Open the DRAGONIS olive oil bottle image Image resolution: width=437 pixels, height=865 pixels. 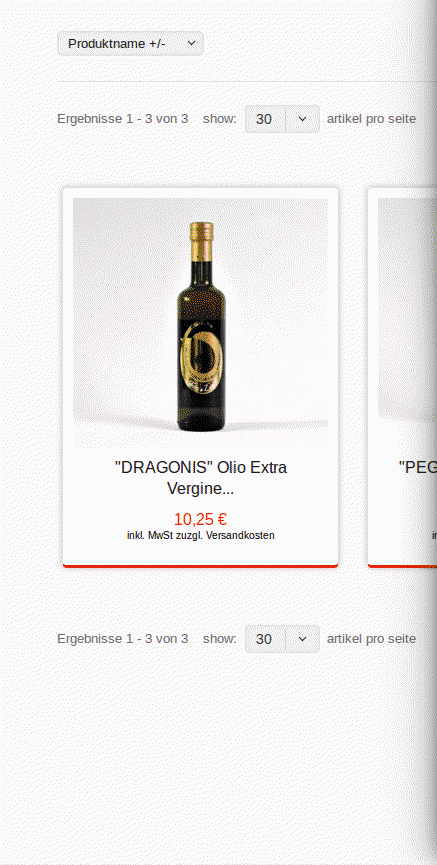pos(200,323)
